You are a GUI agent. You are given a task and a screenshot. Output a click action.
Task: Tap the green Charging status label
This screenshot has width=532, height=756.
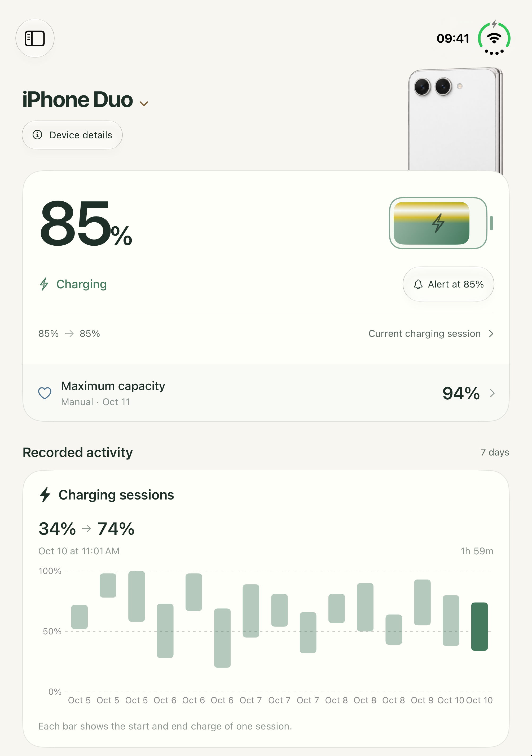(73, 284)
